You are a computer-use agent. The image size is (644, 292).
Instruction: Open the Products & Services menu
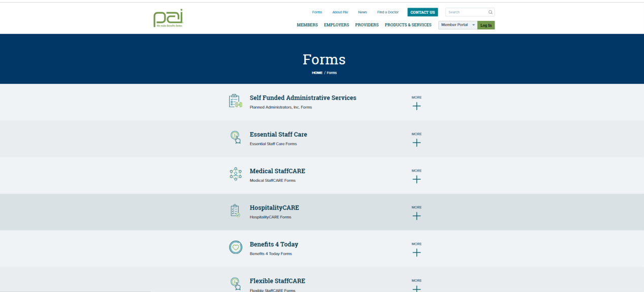coord(408,25)
